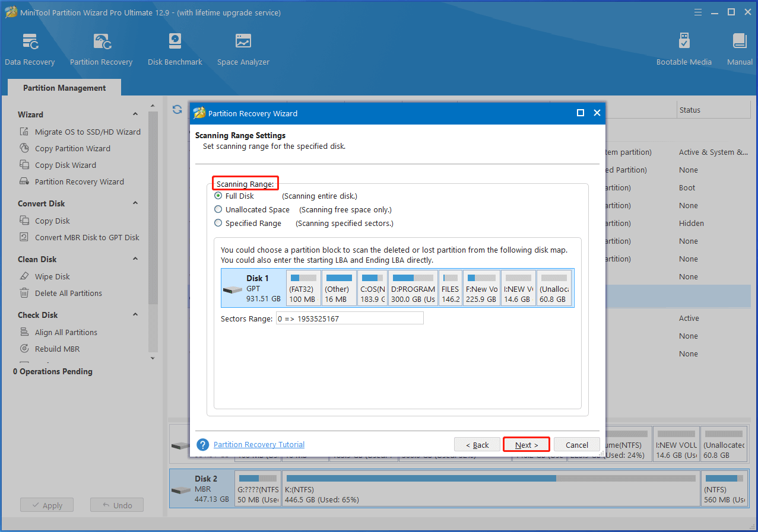The image size is (758, 532).
Task: Click the Disk 2 drive icon in the disk map
Action: tap(180, 490)
